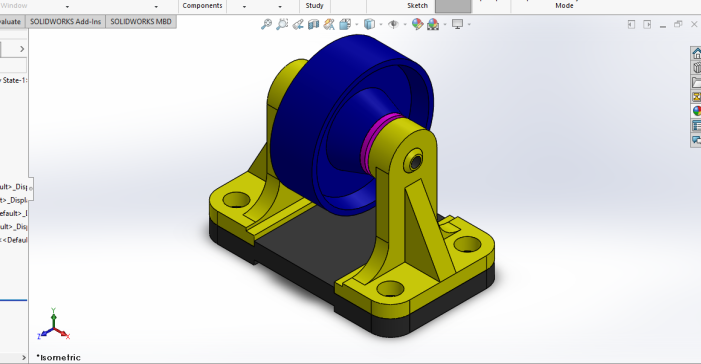701x364 pixels.
Task: Open the dropdown arrow just left of Study
Action: pyautogui.click(x=280, y=7)
